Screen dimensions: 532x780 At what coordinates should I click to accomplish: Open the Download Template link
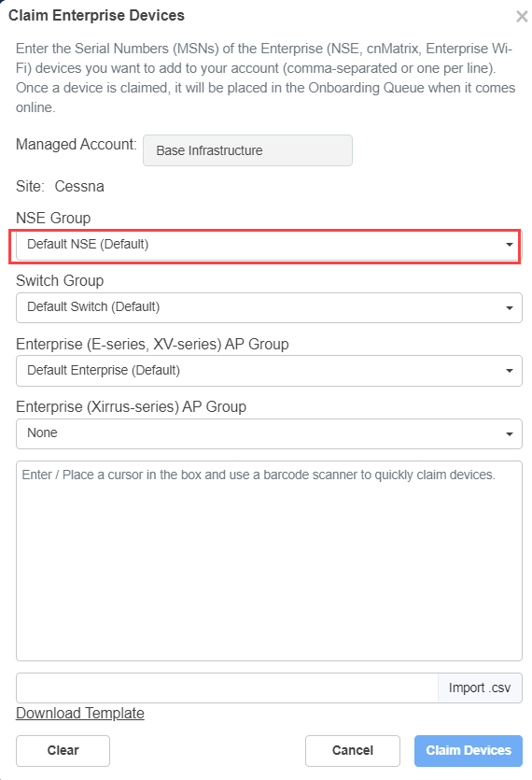pyautogui.click(x=80, y=714)
